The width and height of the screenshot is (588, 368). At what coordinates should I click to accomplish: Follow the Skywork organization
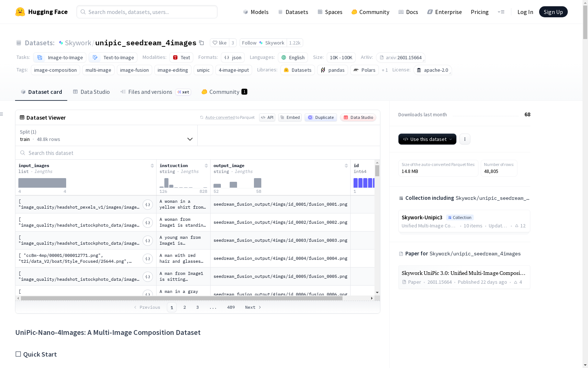click(x=263, y=43)
